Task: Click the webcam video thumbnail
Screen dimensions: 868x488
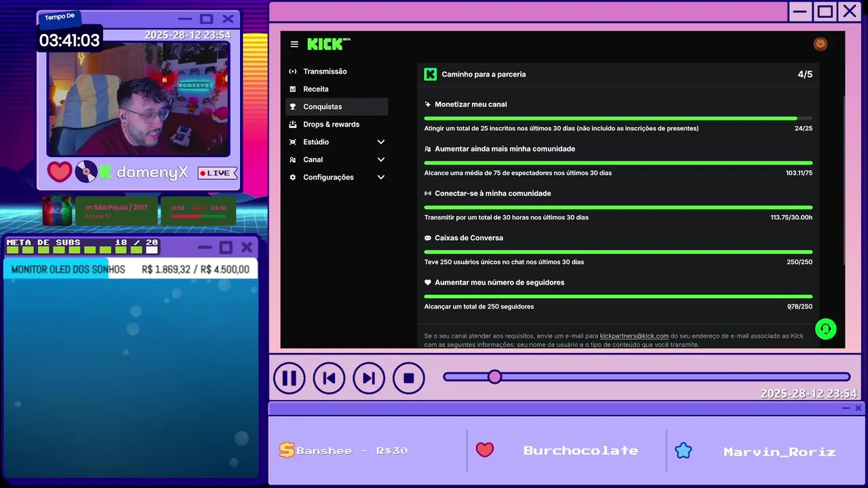Action: tap(138, 98)
